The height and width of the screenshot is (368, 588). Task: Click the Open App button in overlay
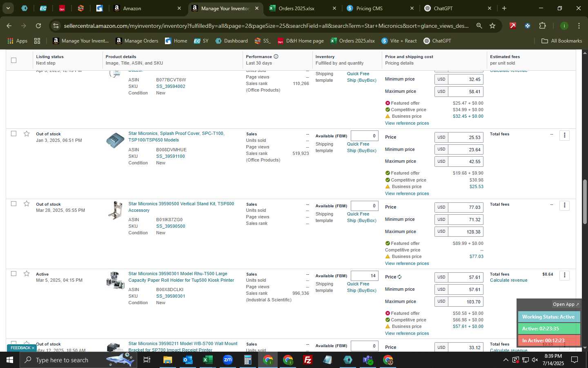566,304
